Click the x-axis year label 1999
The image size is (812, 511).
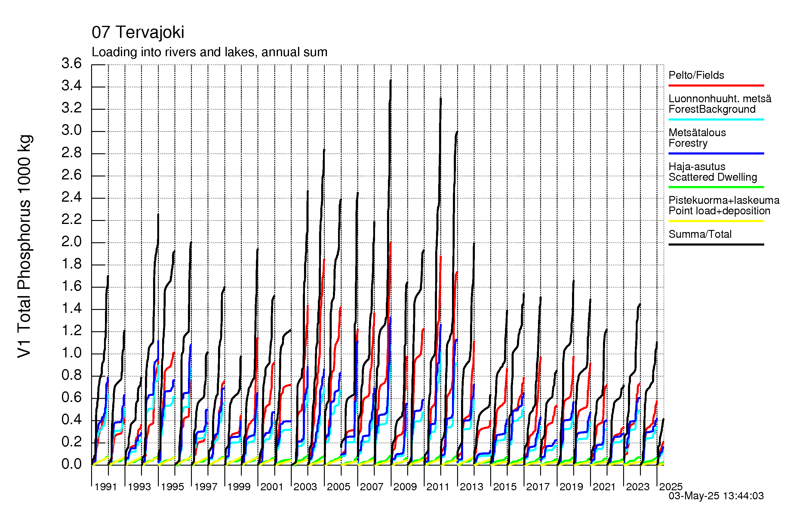(239, 487)
